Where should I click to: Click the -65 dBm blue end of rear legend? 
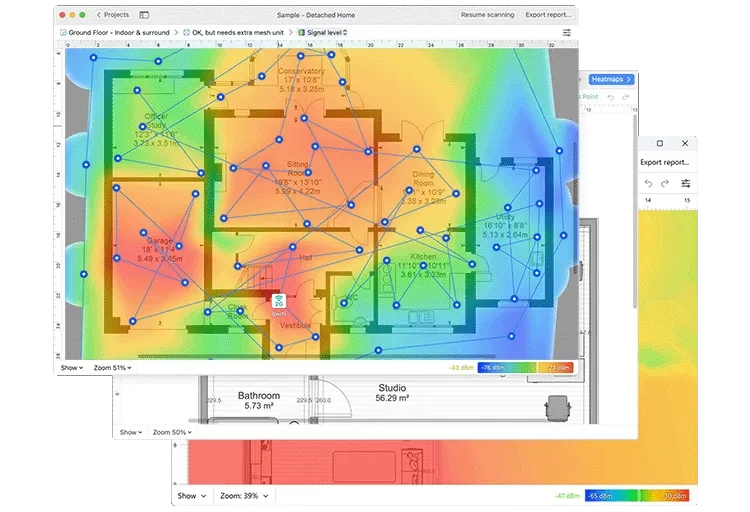tap(600, 496)
